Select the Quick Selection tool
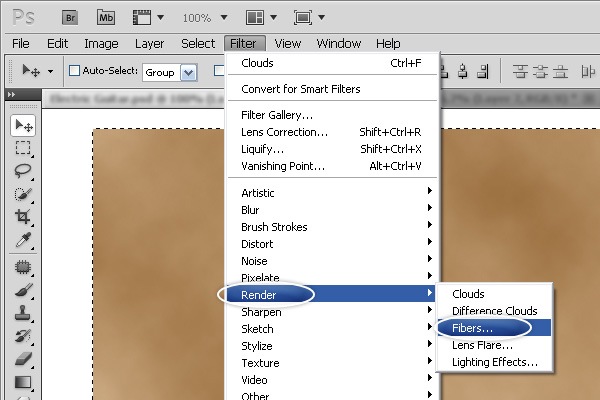Viewport: 600px width, 400px height. (23, 194)
